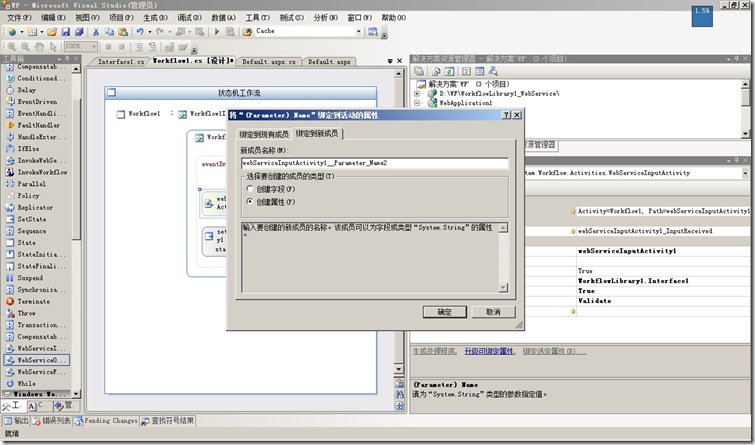Click the 升级可绑定属性 link
The height and width of the screenshot is (445, 755).
point(489,351)
